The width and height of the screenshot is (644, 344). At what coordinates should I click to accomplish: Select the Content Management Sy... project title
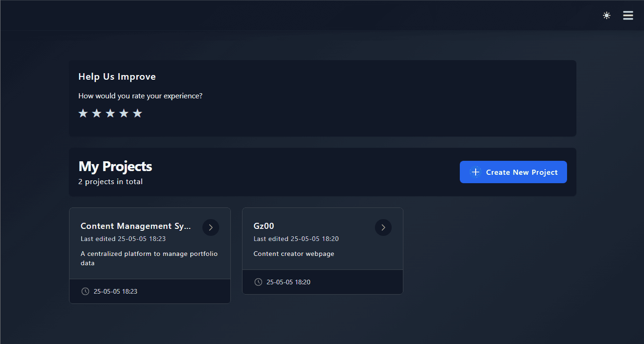pos(136,226)
